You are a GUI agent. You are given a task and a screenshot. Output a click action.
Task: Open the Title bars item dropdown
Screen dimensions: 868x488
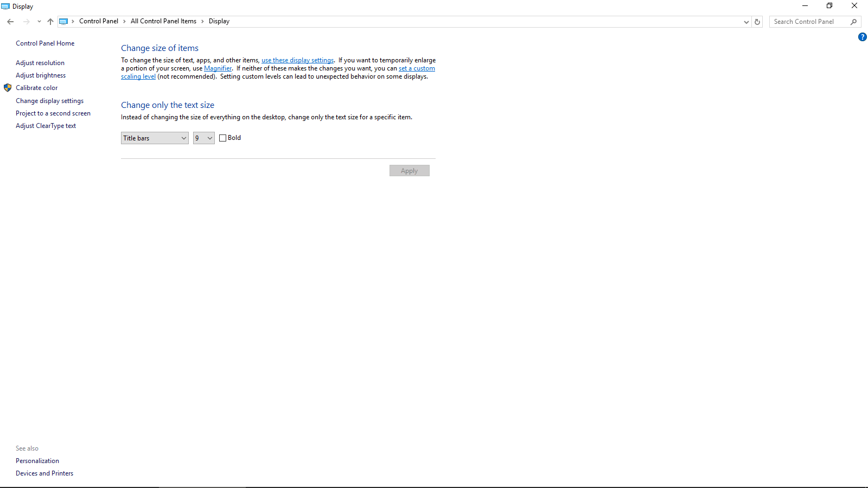[x=155, y=138]
